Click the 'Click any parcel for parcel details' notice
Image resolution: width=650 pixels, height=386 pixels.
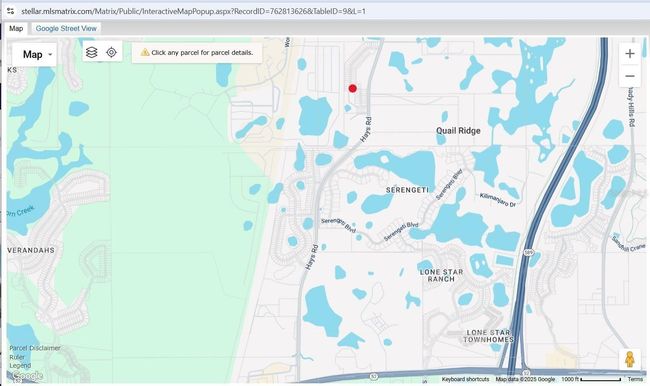[197, 53]
